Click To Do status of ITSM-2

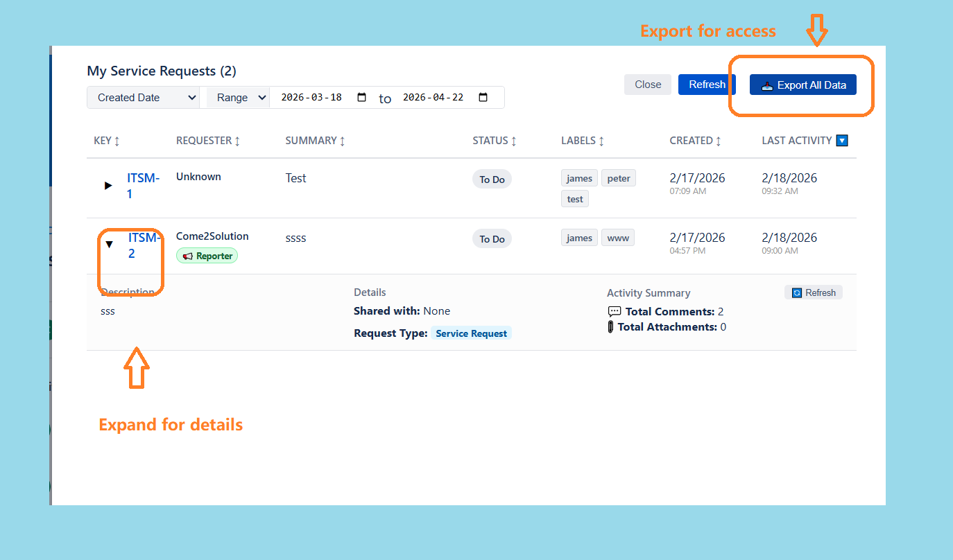(492, 239)
